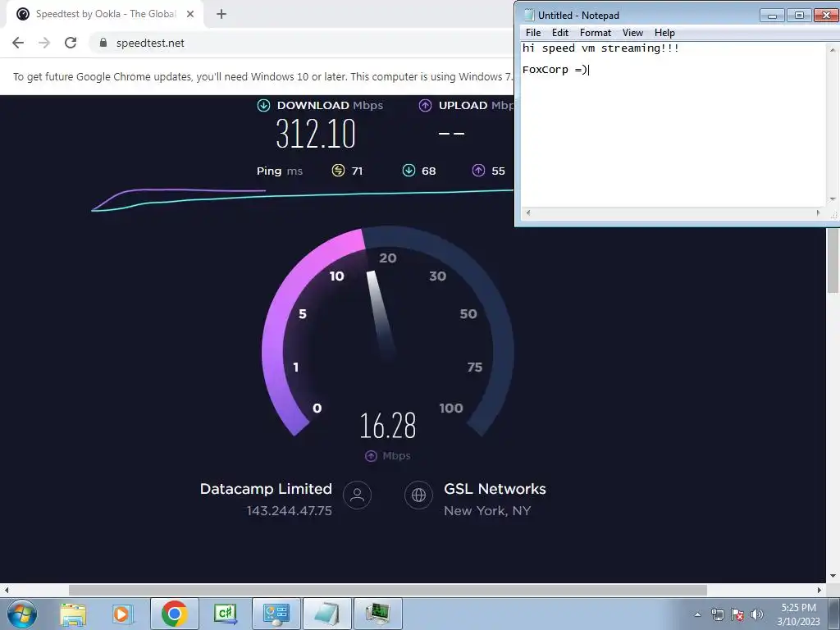Image resolution: width=840 pixels, height=630 pixels.
Task: Click inside the Notepad text area
Action: 673,125
